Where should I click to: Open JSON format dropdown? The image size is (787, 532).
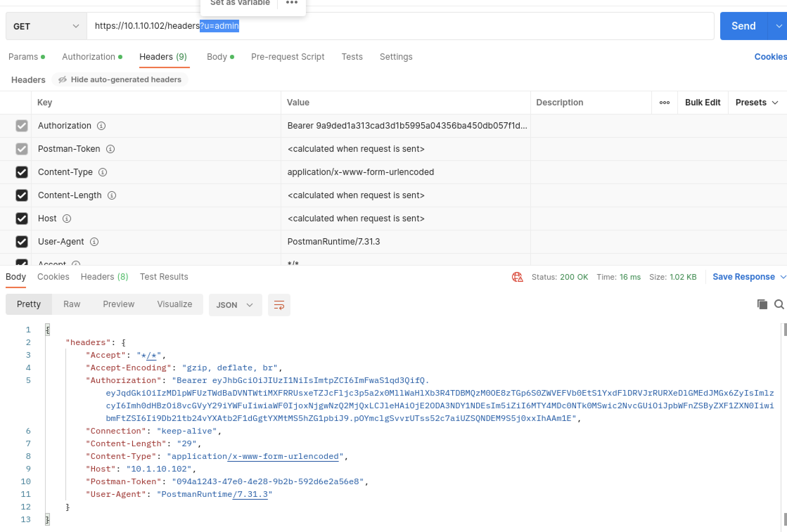(x=235, y=305)
